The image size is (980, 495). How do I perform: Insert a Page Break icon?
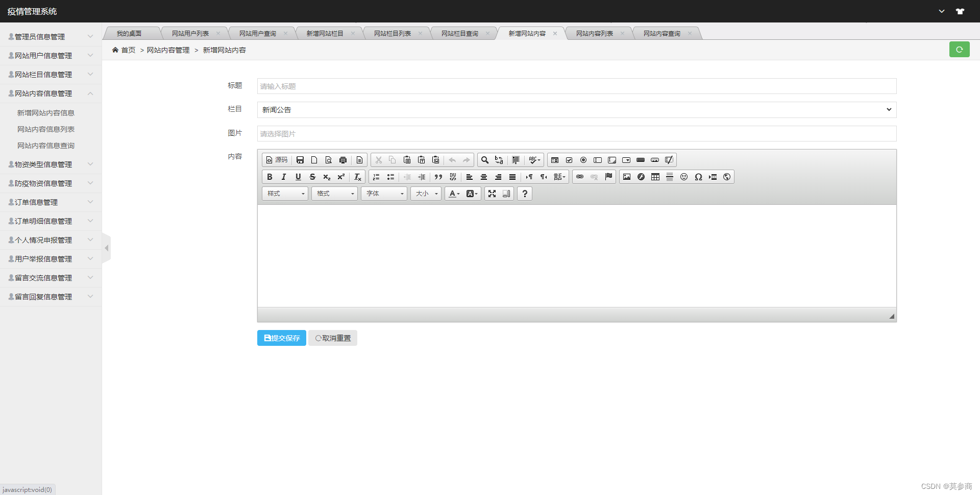tap(713, 177)
